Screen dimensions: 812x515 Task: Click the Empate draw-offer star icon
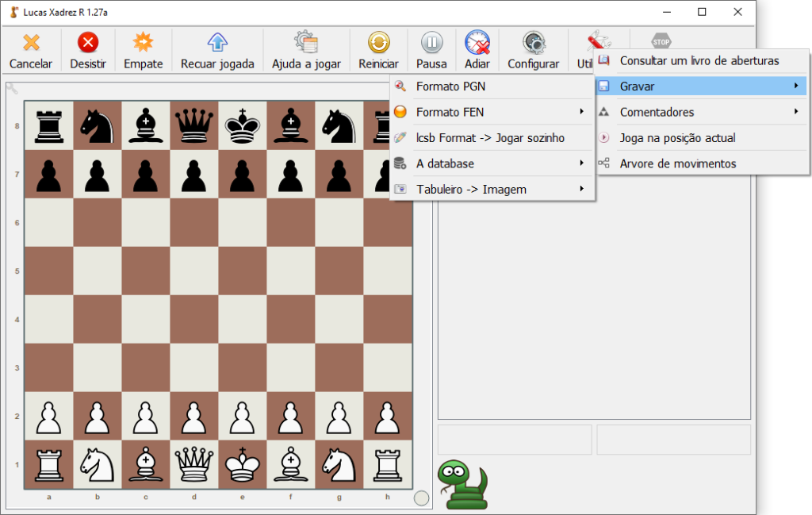pyautogui.click(x=143, y=40)
